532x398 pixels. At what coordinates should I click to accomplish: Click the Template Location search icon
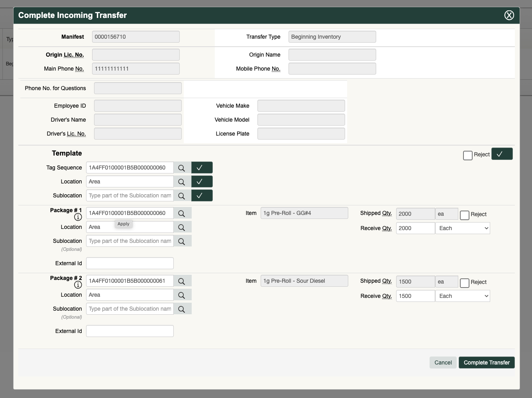(x=182, y=182)
